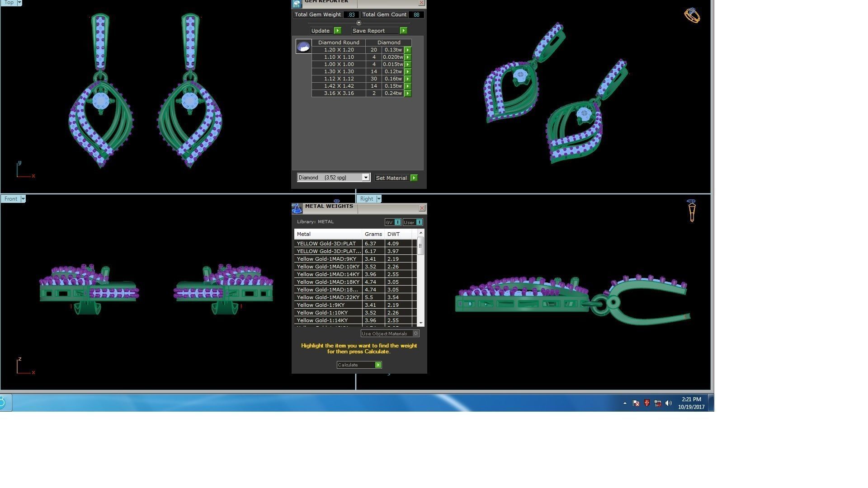Screen dimensions: 868x488
Task: Click the Gem Reporter panel icon
Action: (297, 4)
